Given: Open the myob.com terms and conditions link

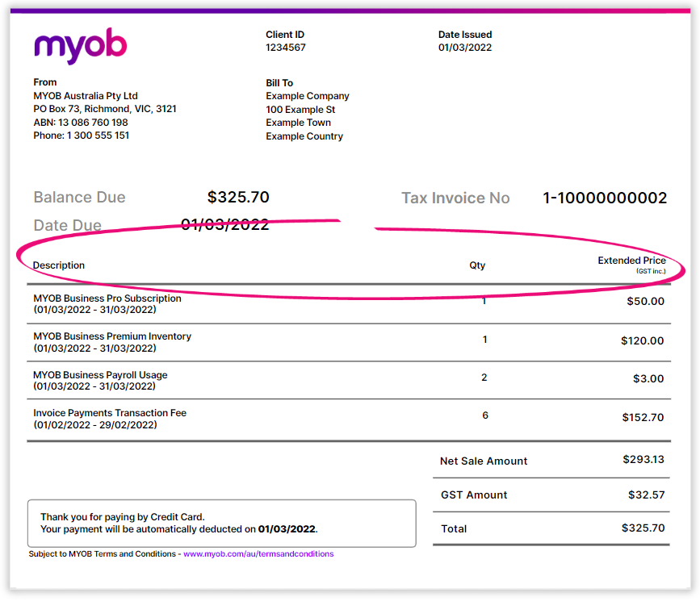Looking at the screenshot, I should 258,554.
